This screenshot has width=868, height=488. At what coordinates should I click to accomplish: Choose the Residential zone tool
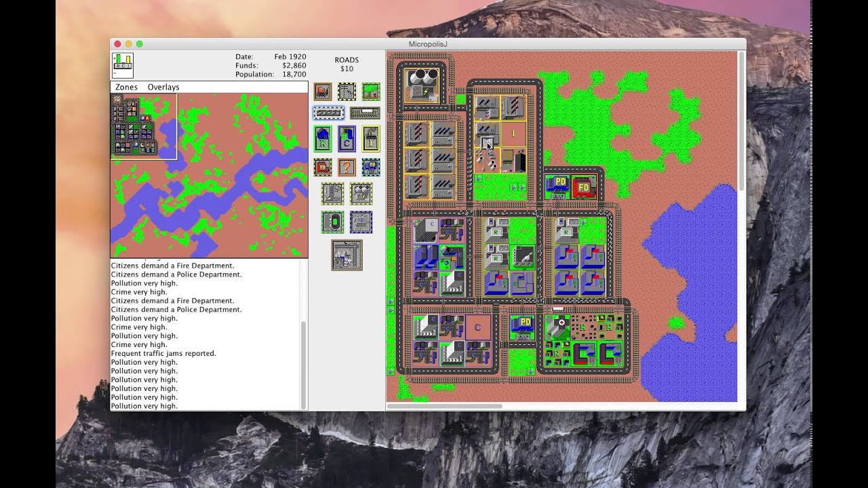323,138
